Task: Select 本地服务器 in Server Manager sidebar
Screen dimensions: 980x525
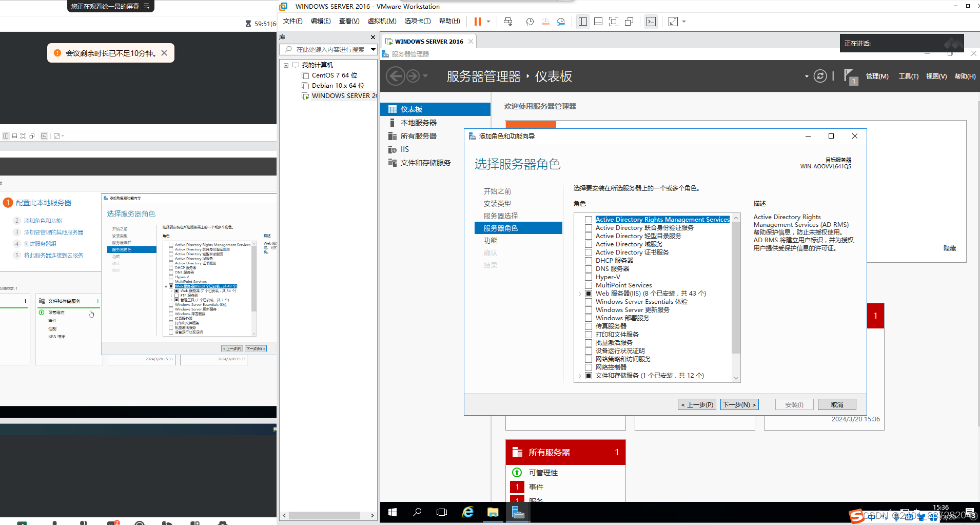Action: (x=418, y=123)
